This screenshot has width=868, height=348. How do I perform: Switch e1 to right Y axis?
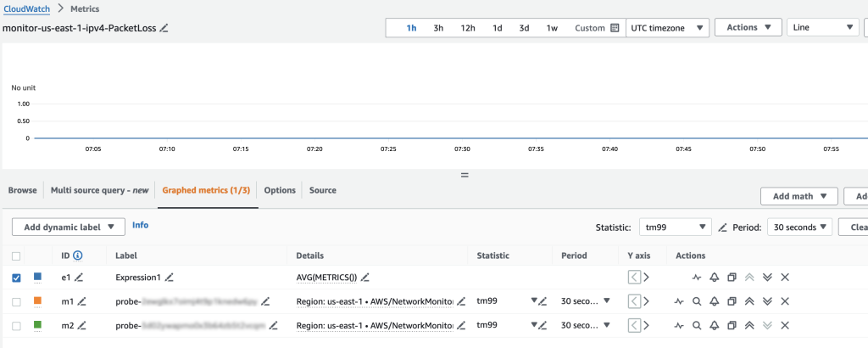pos(646,277)
